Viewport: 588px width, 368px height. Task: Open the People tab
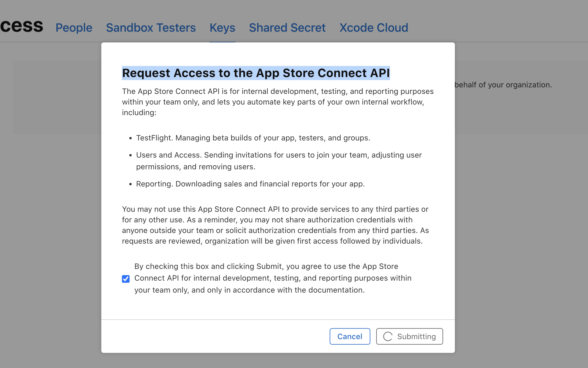(x=74, y=27)
